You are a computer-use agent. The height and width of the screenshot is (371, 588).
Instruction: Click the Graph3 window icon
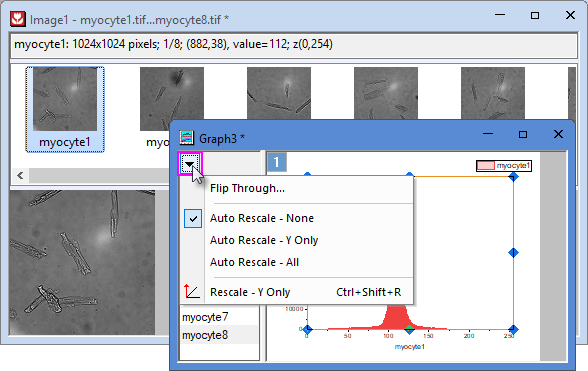pos(186,138)
